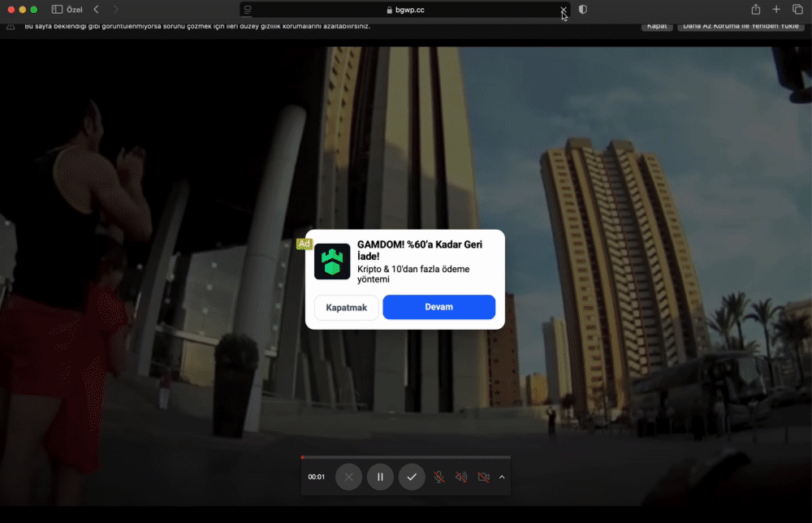Open the page format menu in address bar
Viewport: 812px width, 523px height.
tap(248, 10)
